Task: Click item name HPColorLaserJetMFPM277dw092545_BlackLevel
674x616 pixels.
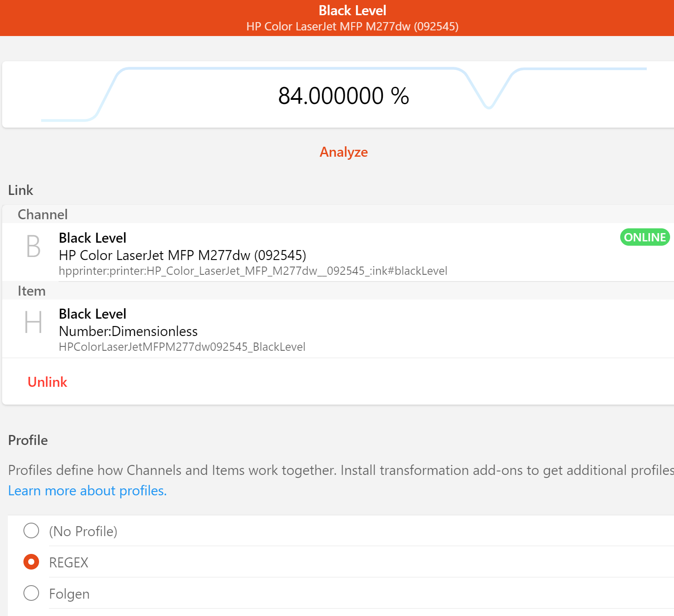Action: (x=182, y=347)
